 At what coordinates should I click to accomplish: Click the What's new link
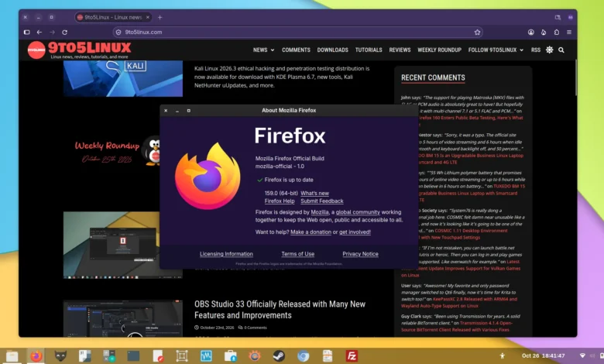(314, 194)
